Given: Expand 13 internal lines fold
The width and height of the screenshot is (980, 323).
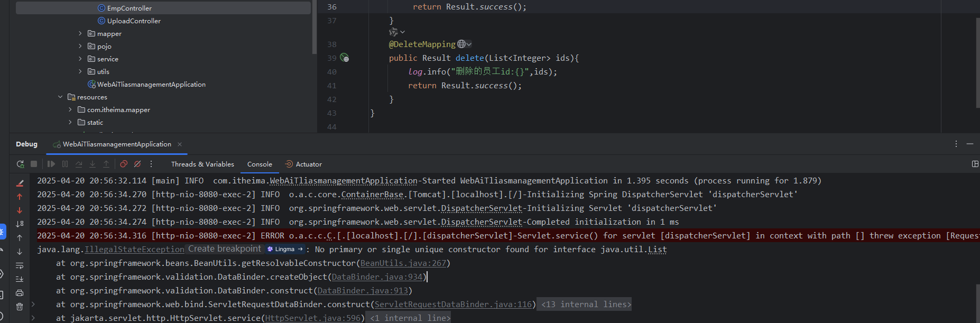Looking at the screenshot, I should (586, 304).
